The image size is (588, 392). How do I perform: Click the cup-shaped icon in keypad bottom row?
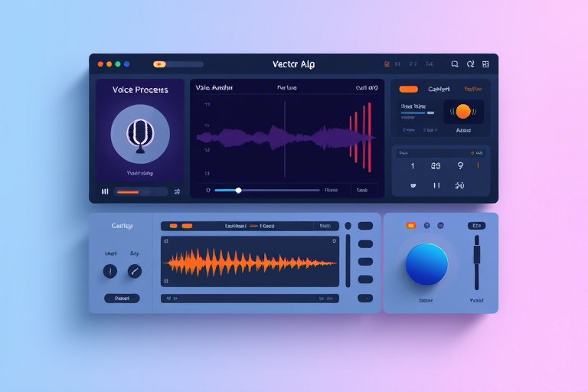[x=413, y=185]
